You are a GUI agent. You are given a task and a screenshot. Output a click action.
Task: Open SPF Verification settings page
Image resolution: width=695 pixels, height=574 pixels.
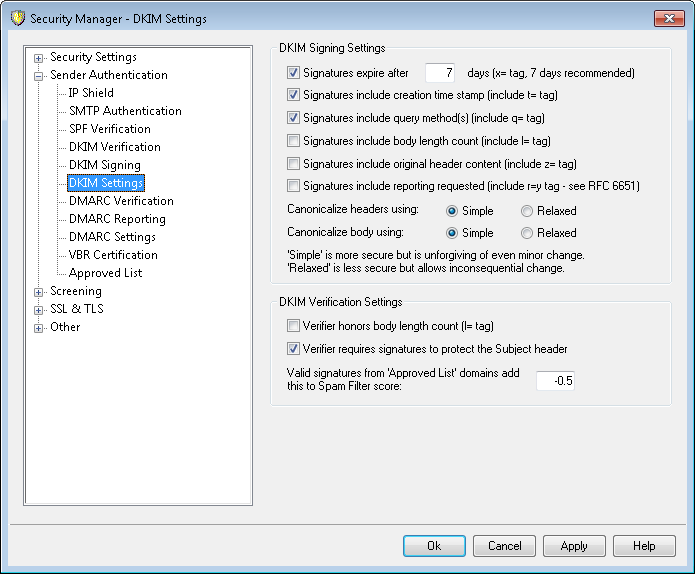(x=109, y=129)
